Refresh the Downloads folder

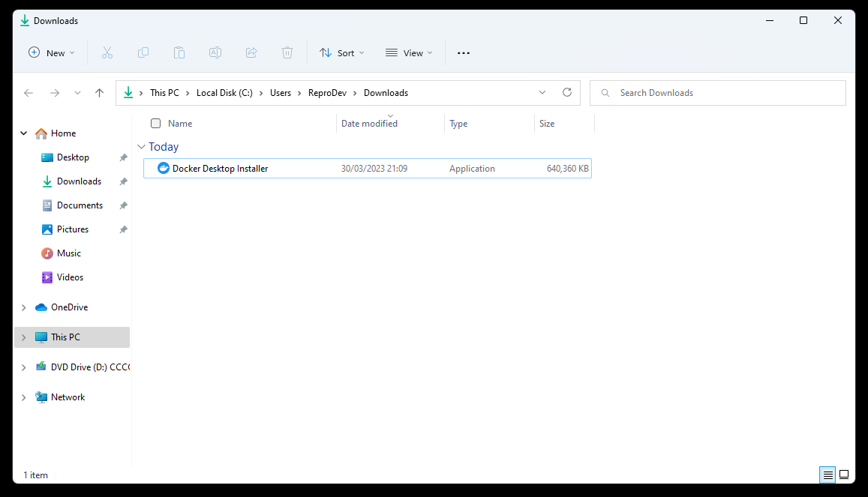(567, 92)
